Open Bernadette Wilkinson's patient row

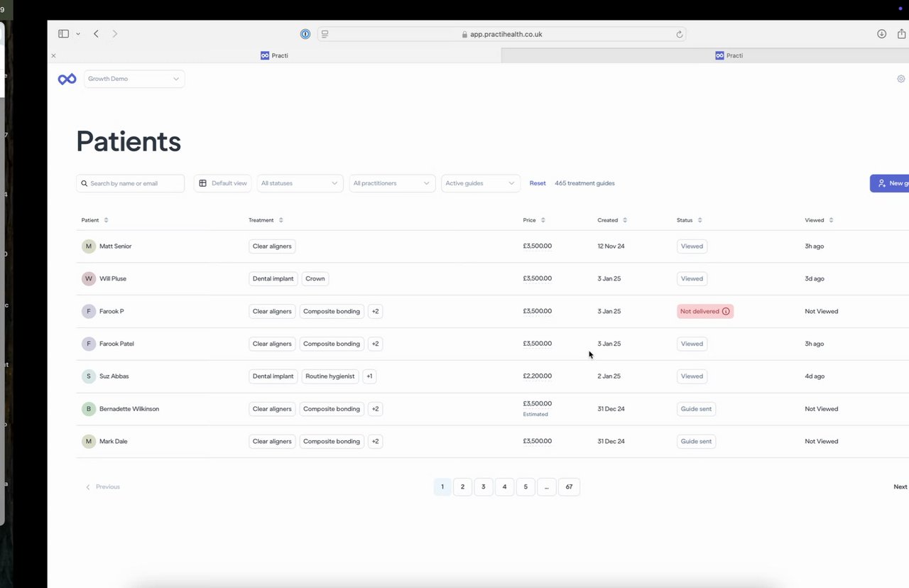tap(492, 409)
